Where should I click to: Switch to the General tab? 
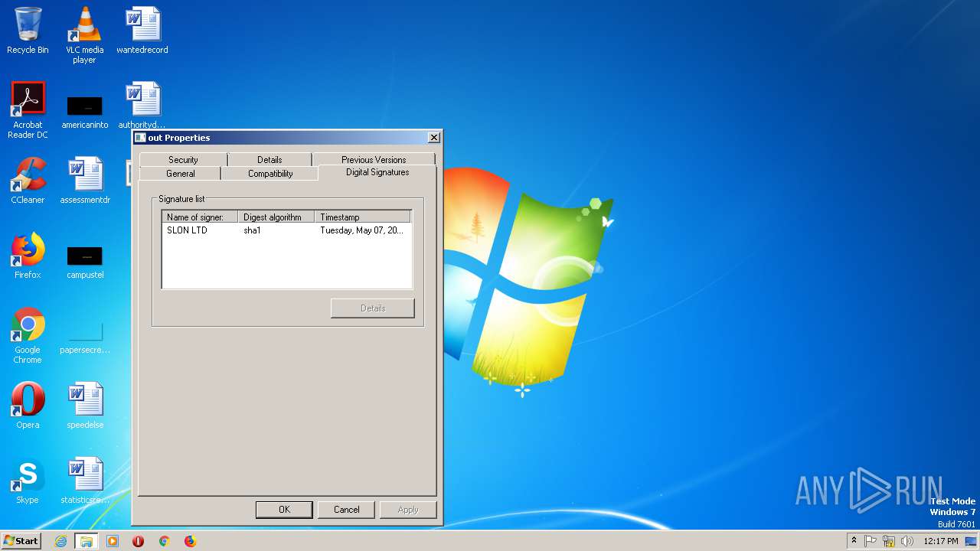pos(181,174)
